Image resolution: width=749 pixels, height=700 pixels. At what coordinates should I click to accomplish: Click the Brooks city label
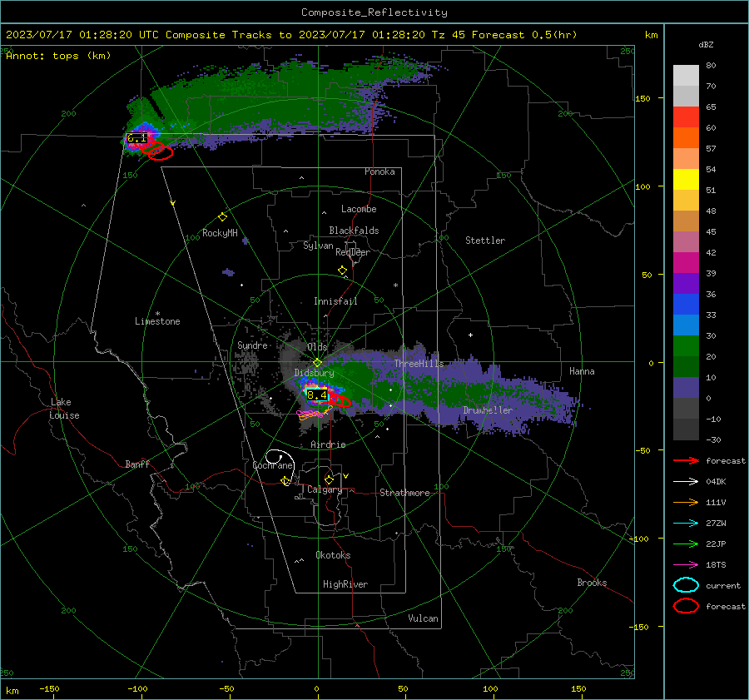click(592, 583)
